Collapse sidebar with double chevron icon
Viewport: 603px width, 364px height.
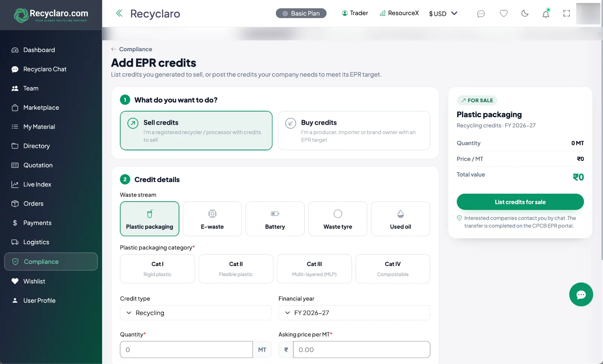click(119, 13)
